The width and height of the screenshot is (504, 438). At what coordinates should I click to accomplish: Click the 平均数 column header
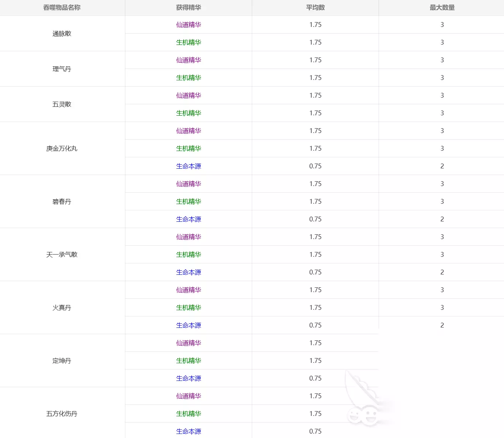(x=315, y=8)
